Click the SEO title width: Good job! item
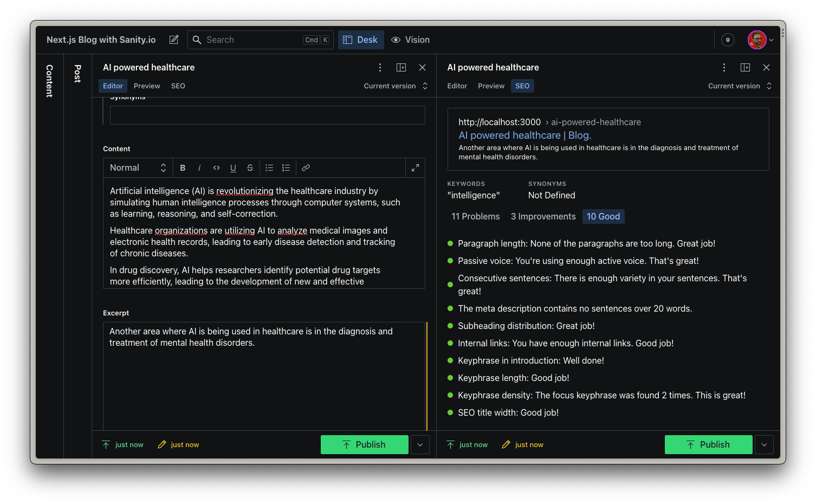Image resolution: width=816 pixels, height=504 pixels. click(508, 412)
